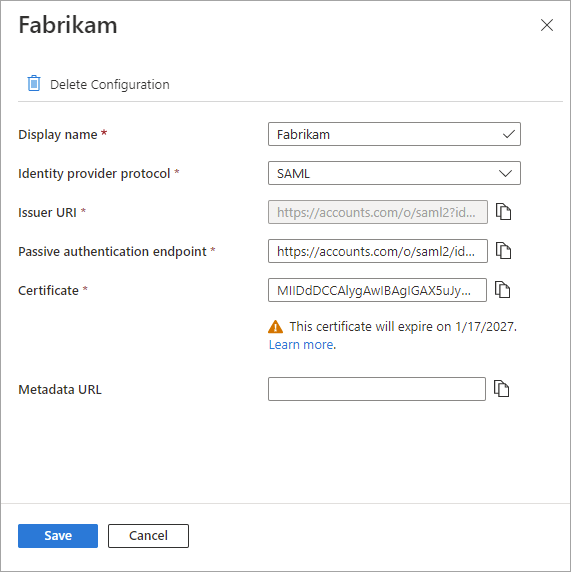Click the Identity provider protocol label

(94, 173)
